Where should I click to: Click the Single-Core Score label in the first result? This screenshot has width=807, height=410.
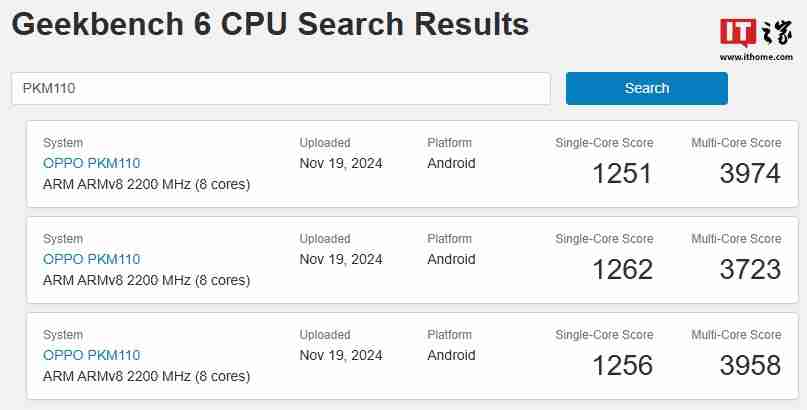pyautogui.click(x=604, y=143)
